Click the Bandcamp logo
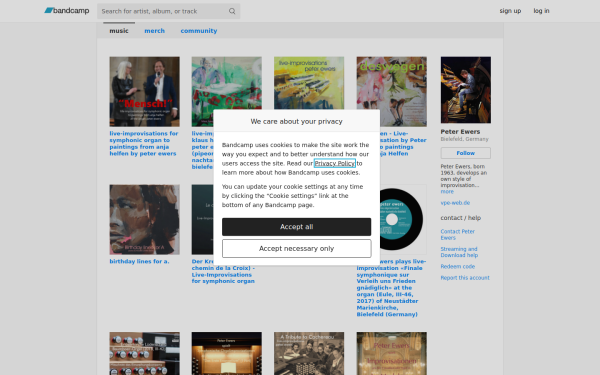Screen dimensions: 600x375 pos(67,11)
